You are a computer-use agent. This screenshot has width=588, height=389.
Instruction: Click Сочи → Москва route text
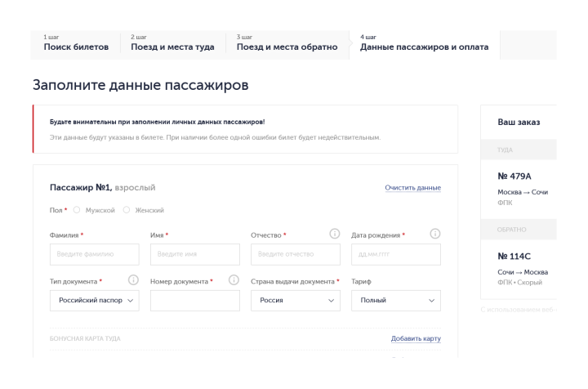click(523, 272)
